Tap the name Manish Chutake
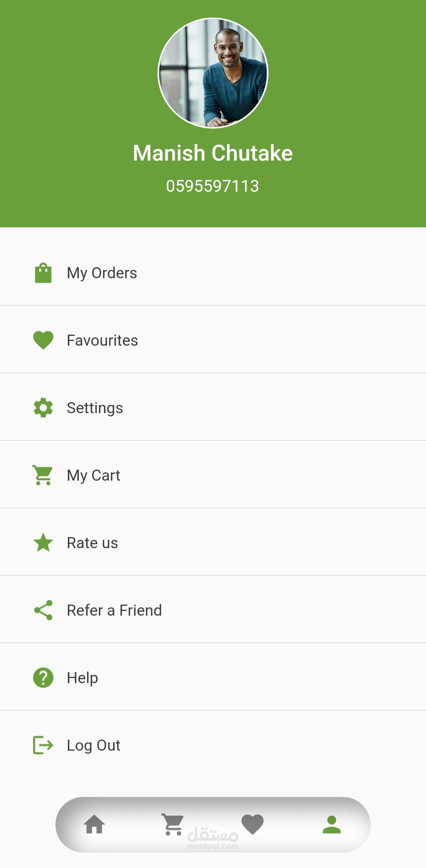The height and width of the screenshot is (868, 426). pyautogui.click(x=213, y=153)
